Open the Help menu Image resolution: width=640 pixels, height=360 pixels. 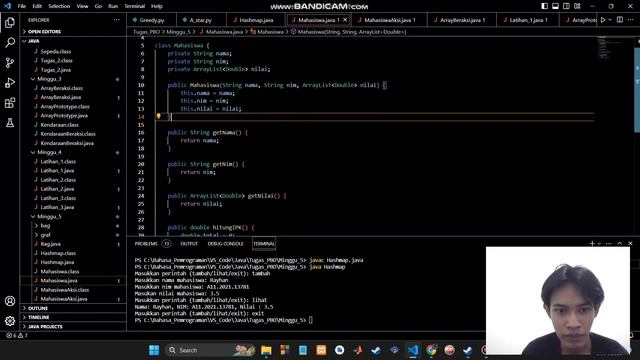pos(156,6)
